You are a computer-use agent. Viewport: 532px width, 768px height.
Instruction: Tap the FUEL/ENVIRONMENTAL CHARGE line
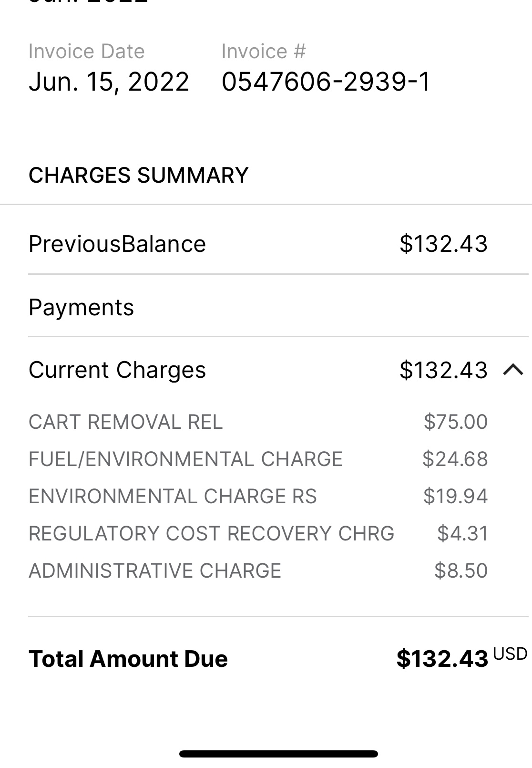coord(258,459)
